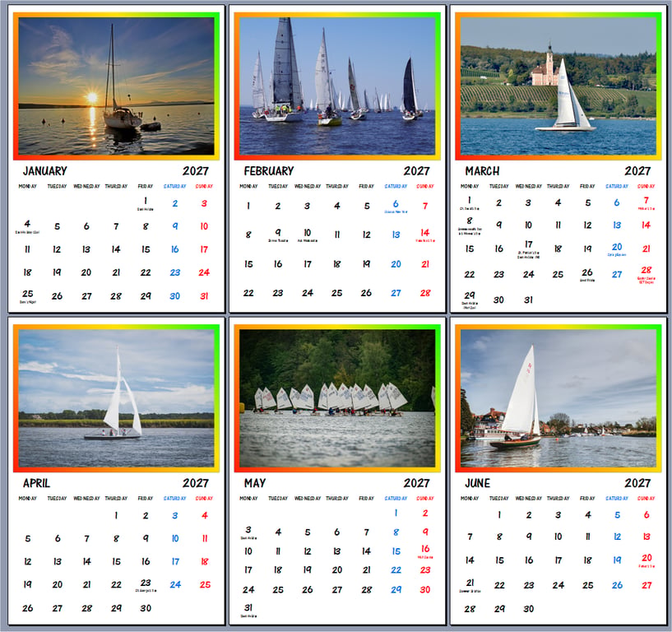Click the MAY month title

255,483
